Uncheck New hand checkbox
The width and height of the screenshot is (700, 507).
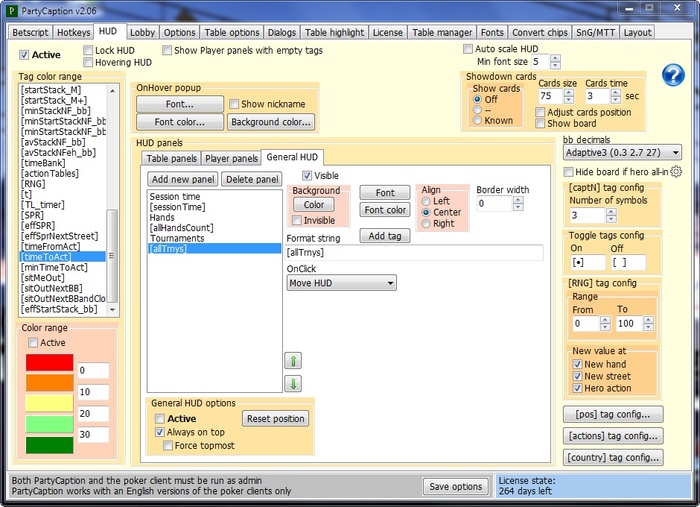point(577,364)
